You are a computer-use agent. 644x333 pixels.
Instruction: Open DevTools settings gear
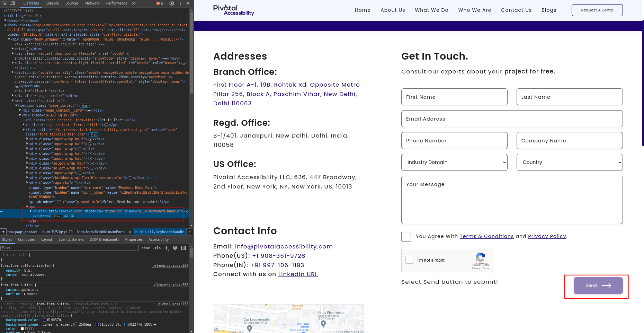[172, 3]
